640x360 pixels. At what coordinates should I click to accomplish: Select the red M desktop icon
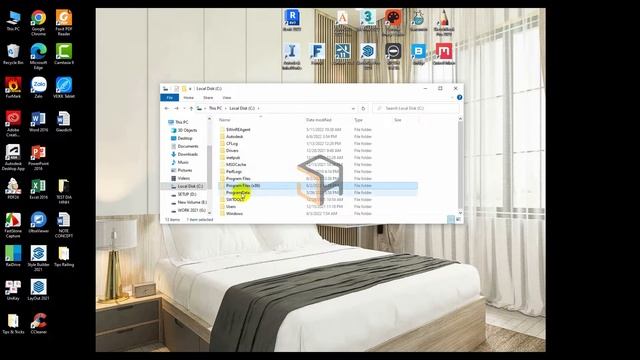(x=444, y=54)
